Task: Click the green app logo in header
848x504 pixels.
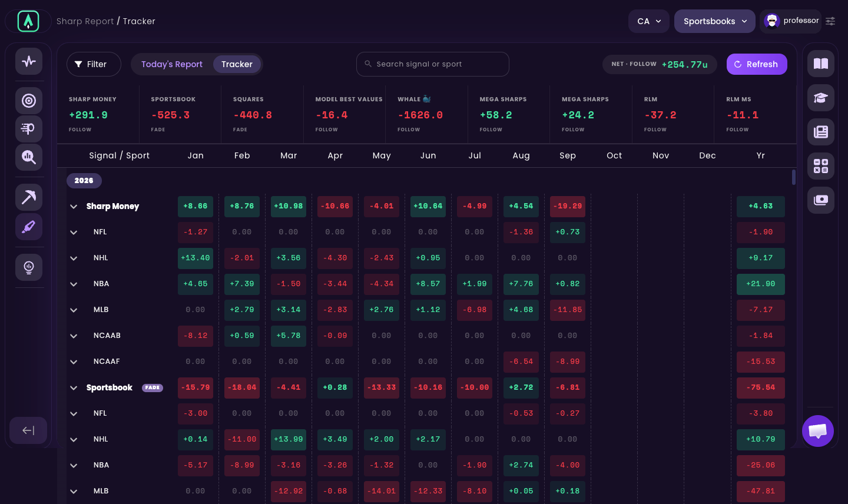Action: [28, 21]
